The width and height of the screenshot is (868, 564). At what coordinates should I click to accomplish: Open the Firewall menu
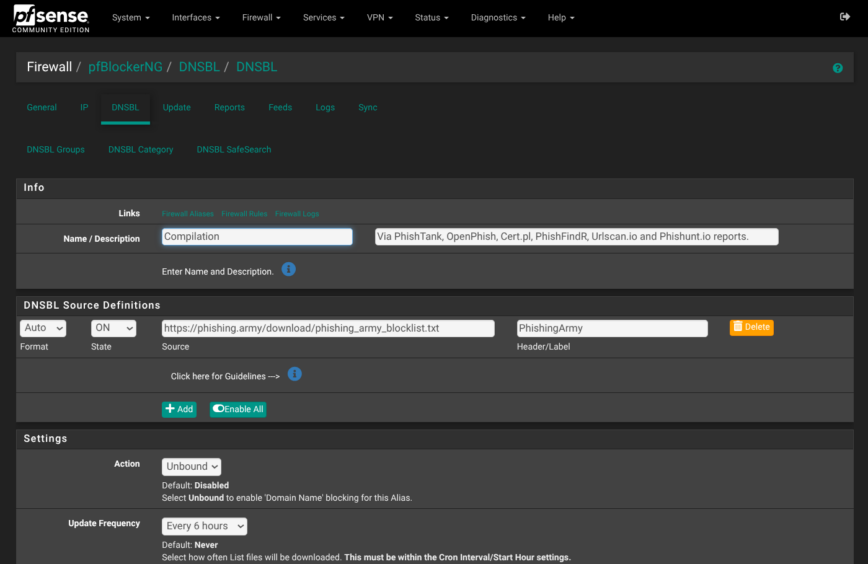[261, 18]
